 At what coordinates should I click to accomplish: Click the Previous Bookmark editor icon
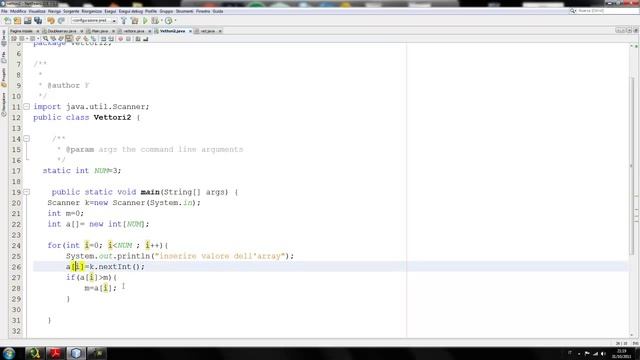tap(78, 39)
